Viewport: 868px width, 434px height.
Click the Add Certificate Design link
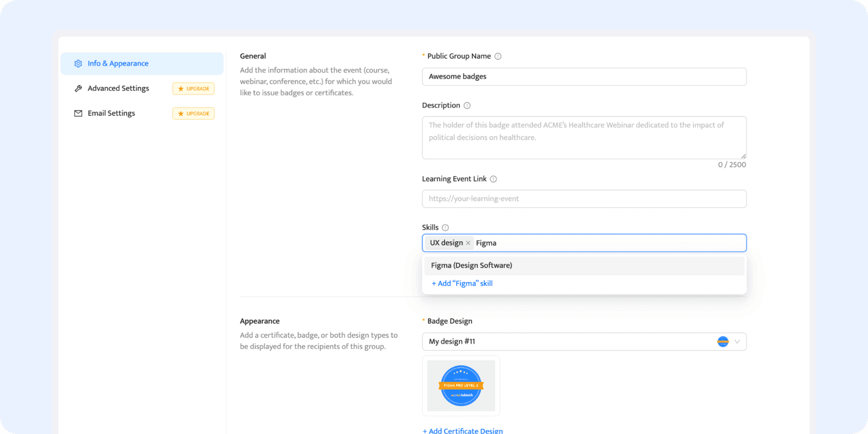pos(462,430)
